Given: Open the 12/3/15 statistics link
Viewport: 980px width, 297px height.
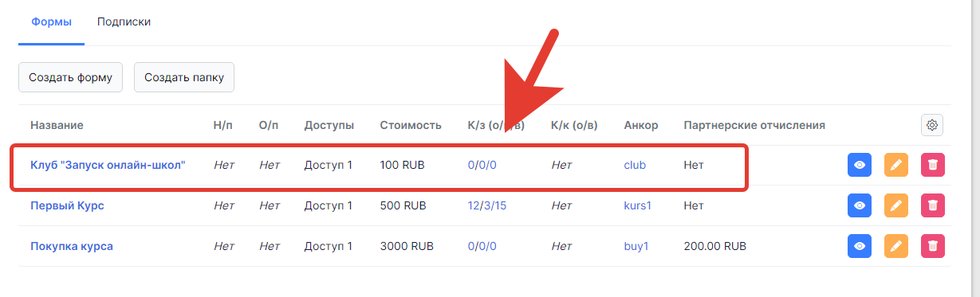Looking at the screenshot, I should 487,205.
